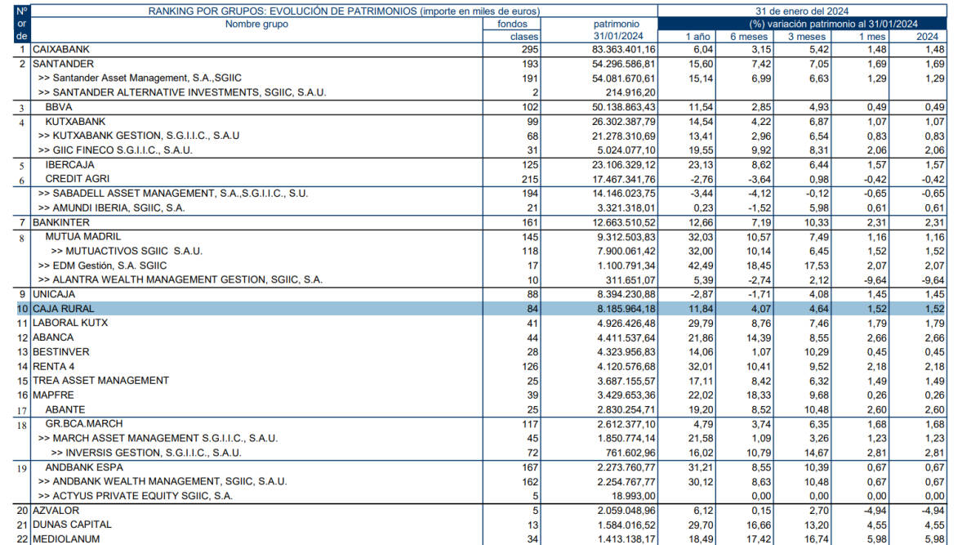Select the ABANCA group name

coord(52,337)
